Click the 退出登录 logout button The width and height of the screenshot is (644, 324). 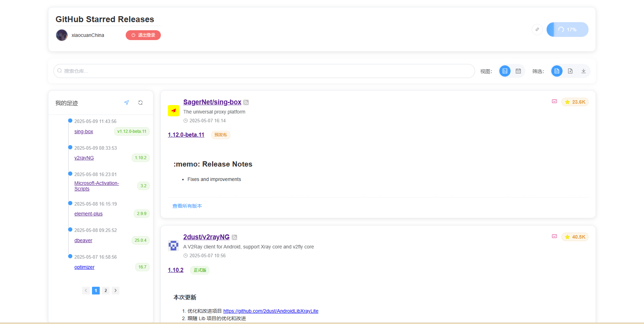143,35
